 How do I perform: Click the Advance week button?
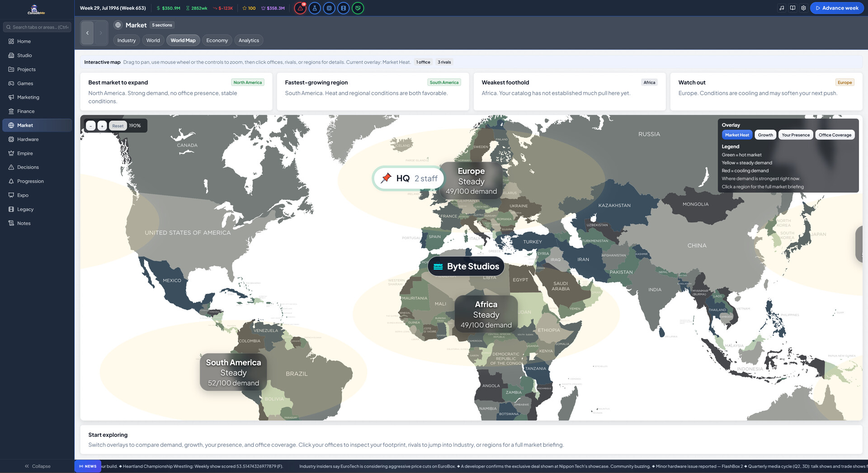tap(837, 8)
